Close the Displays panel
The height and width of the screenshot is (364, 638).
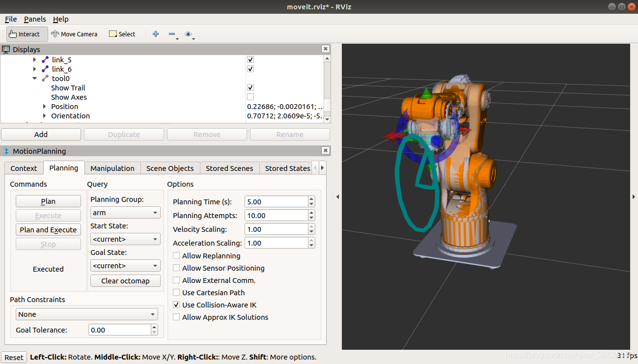pyautogui.click(x=325, y=49)
